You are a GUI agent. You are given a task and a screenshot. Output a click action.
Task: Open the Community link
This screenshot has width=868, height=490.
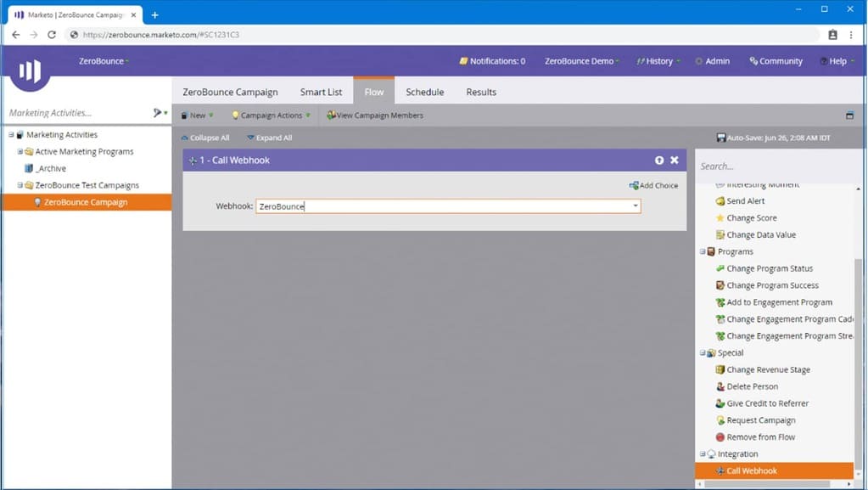click(x=776, y=61)
